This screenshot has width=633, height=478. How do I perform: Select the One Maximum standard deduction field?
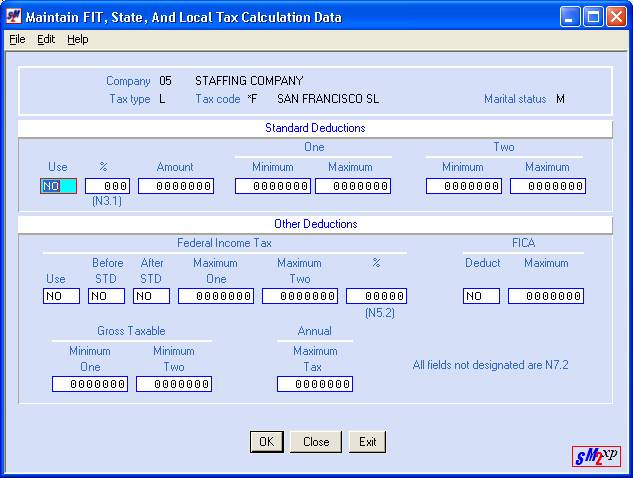click(x=353, y=186)
